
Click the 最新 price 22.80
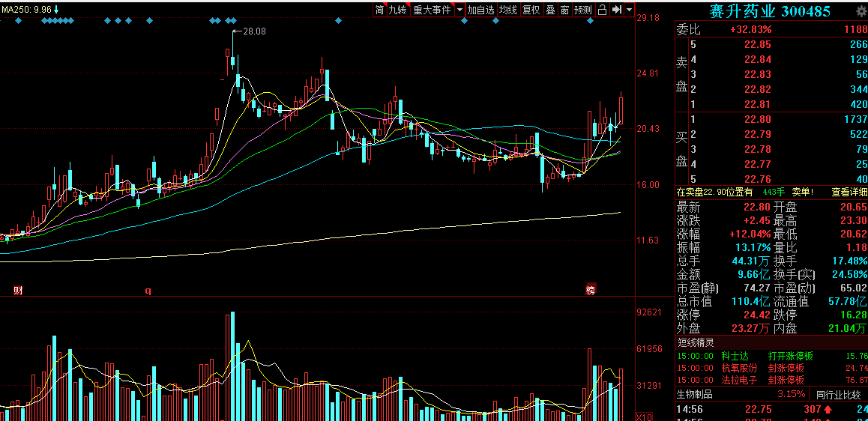(x=757, y=208)
